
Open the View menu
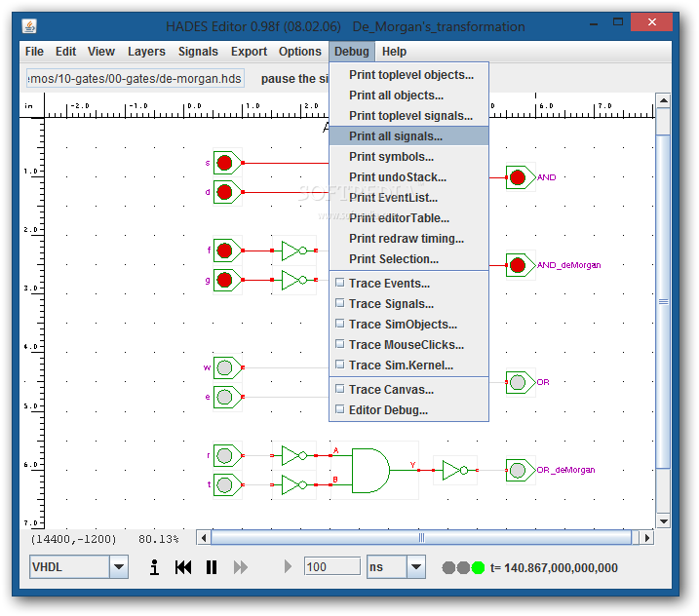click(x=101, y=52)
